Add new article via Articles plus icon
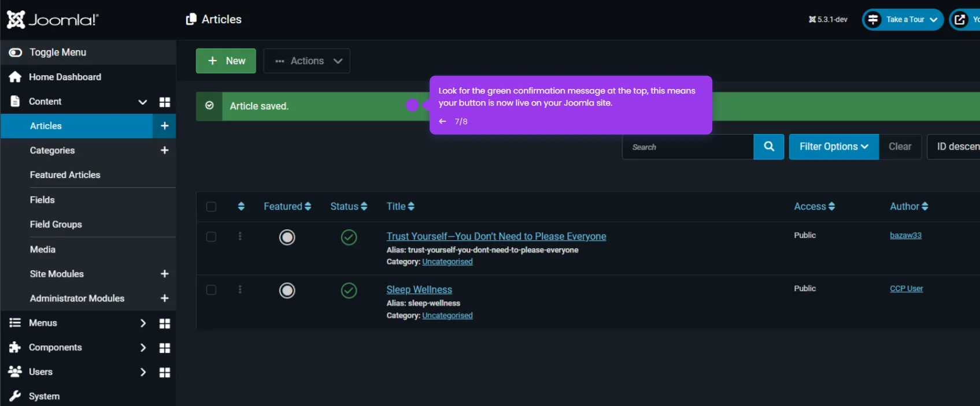Viewport: 980px width, 406px height. coord(164,126)
